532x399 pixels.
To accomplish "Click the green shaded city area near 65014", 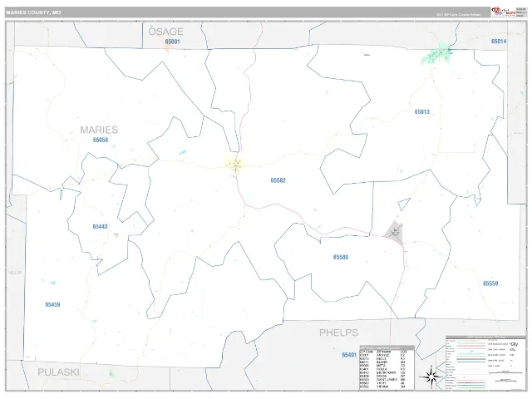I will tap(437, 53).
